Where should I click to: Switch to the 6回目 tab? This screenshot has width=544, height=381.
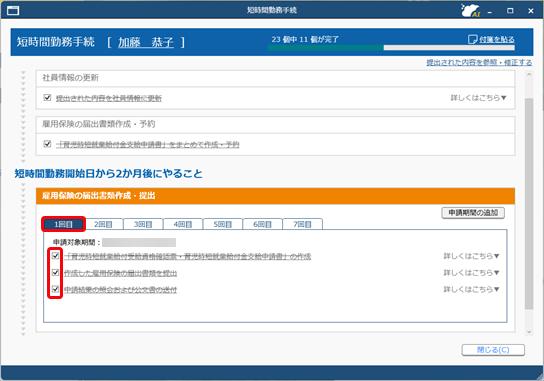[262, 224]
